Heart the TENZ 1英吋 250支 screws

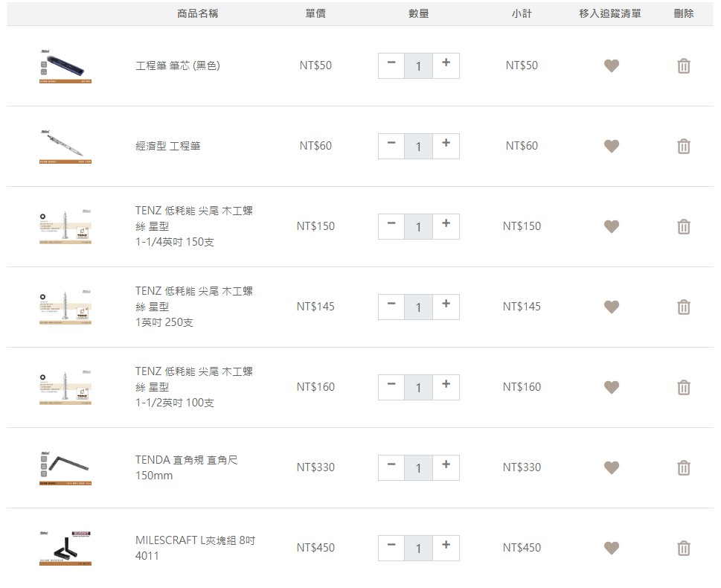point(612,307)
